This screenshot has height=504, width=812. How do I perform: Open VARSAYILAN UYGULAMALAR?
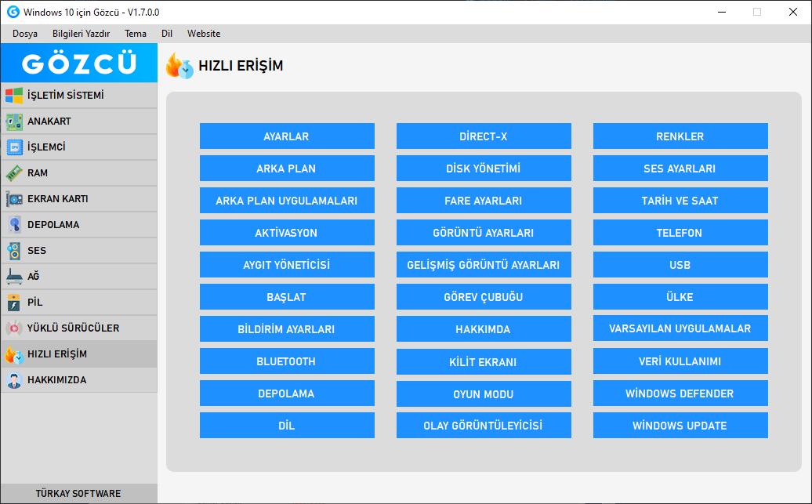click(x=680, y=328)
